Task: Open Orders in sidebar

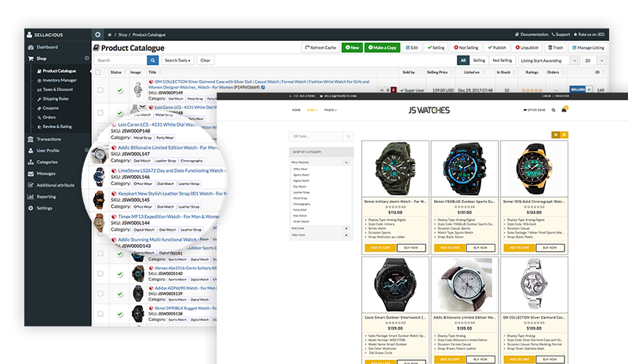Action: click(49, 118)
